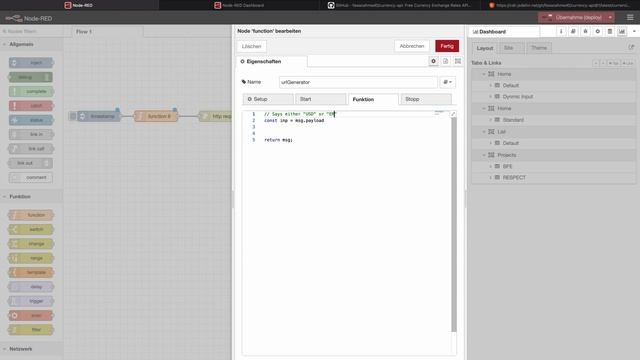Open dashboard Theme tab
Screen dimensions: 640x360
click(x=539, y=48)
